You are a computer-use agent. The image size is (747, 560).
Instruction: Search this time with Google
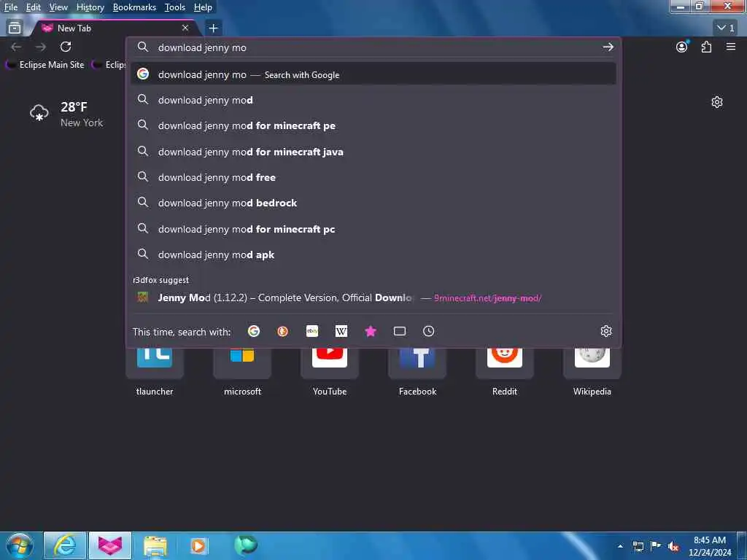[254, 331]
